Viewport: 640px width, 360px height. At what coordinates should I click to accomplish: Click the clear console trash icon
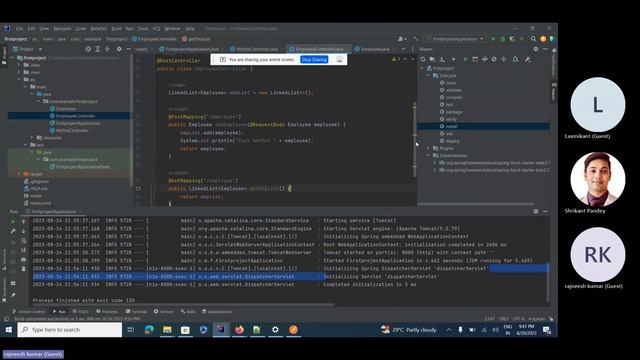pos(24,269)
